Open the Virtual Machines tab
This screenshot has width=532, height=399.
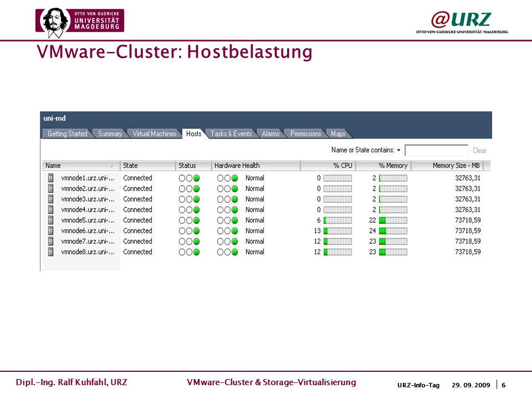click(155, 134)
